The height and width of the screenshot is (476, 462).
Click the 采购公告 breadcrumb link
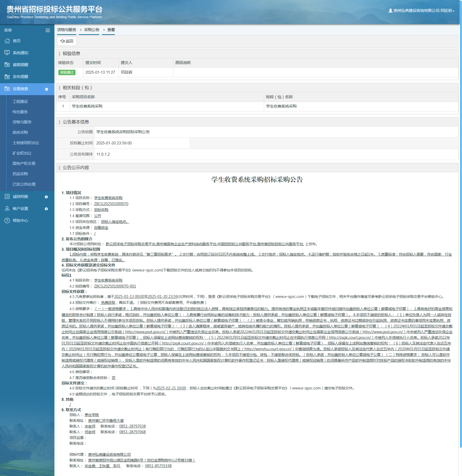pyautogui.click(x=92, y=30)
